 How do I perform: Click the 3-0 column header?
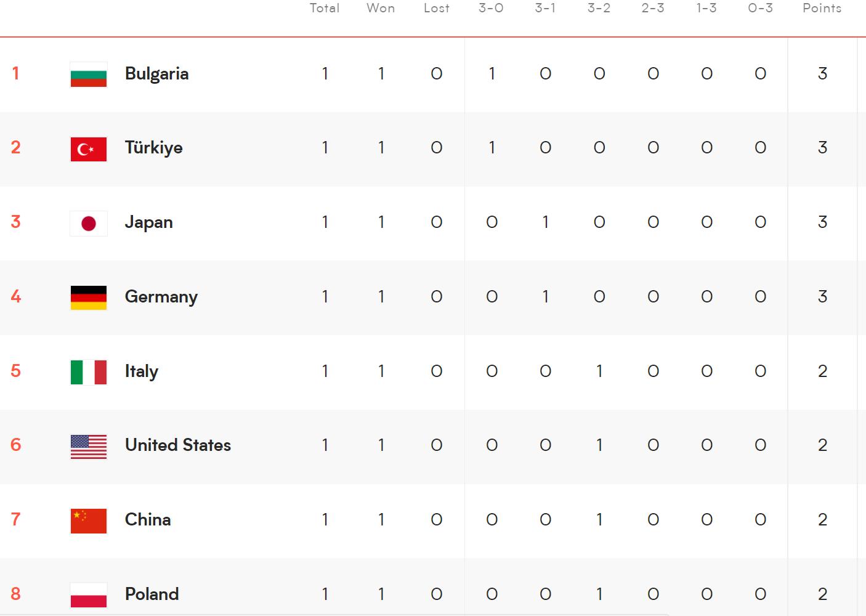[x=491, y=8]
